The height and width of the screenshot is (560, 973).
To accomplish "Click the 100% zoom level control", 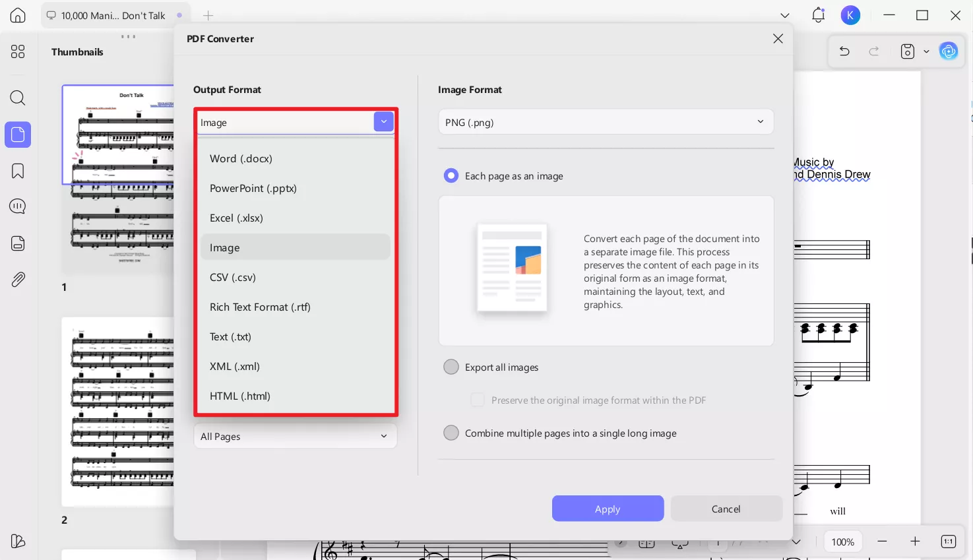I will (x=842, y=541).
